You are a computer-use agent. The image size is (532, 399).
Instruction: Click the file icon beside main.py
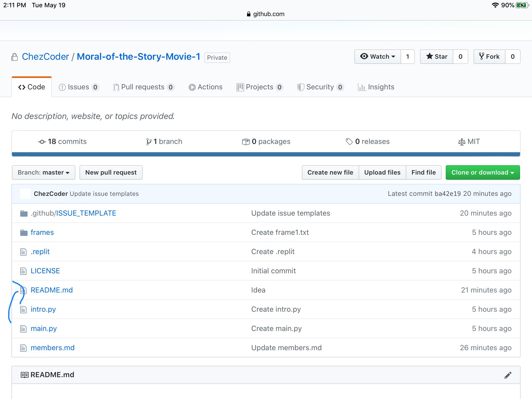tap(23, 329)
